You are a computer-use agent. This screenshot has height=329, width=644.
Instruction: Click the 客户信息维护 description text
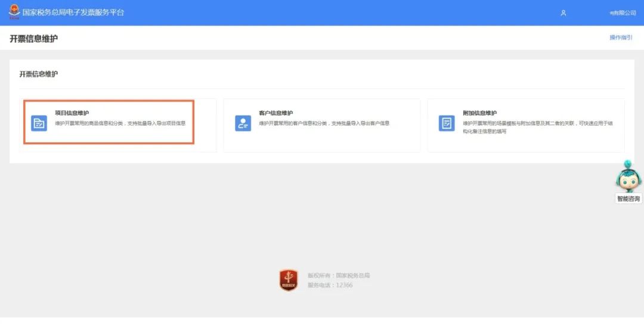click(324, 123)
